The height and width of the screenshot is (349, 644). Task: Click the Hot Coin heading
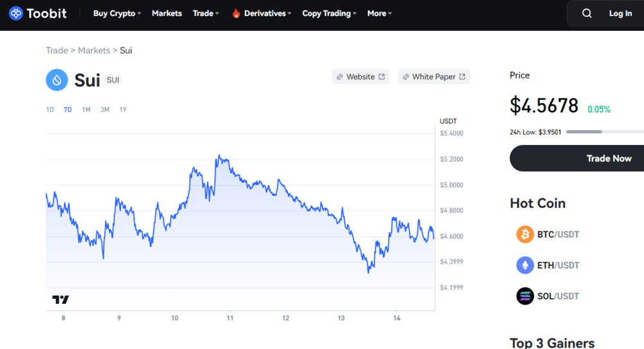(538, 203)
